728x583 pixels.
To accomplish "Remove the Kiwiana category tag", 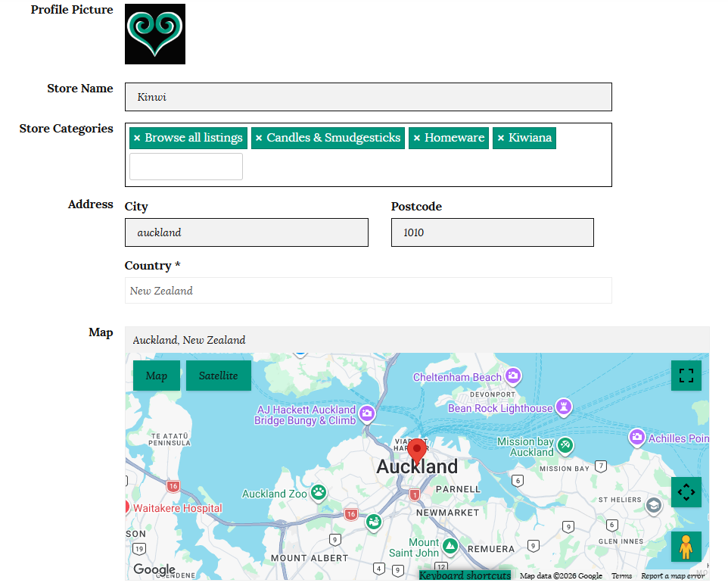I will point(501,138).
